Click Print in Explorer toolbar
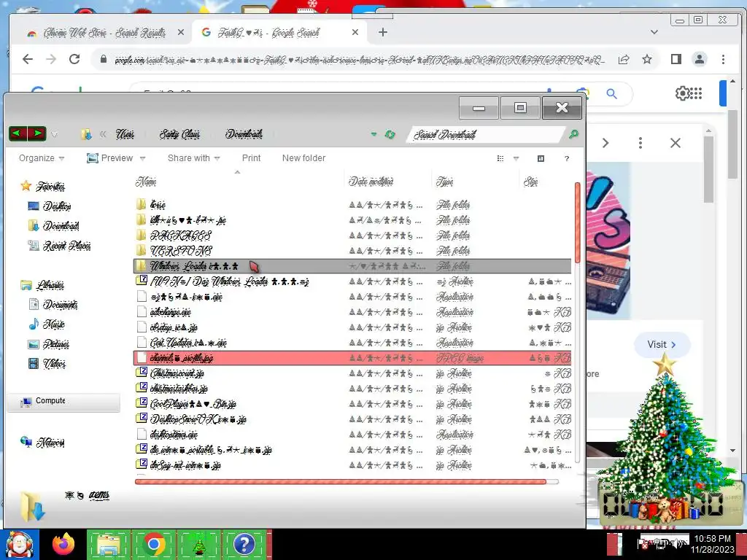Viewport: 747px width, 560px height. pos(251,158)
